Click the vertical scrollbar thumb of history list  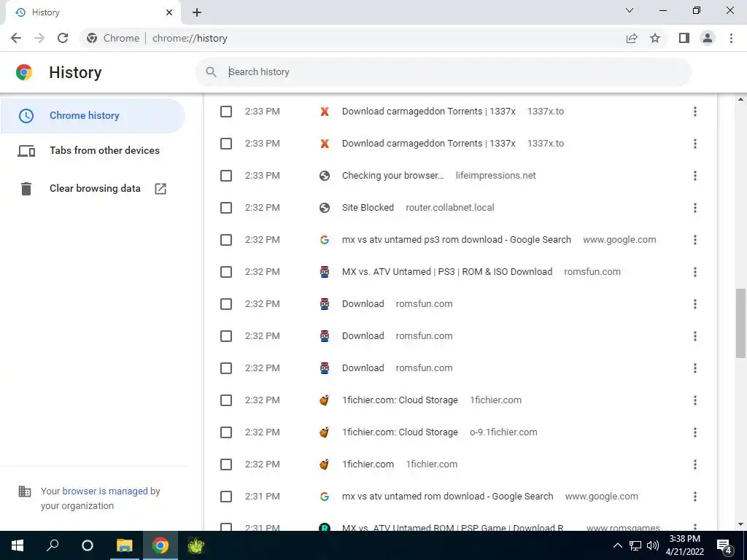click(x=740, y=323)
